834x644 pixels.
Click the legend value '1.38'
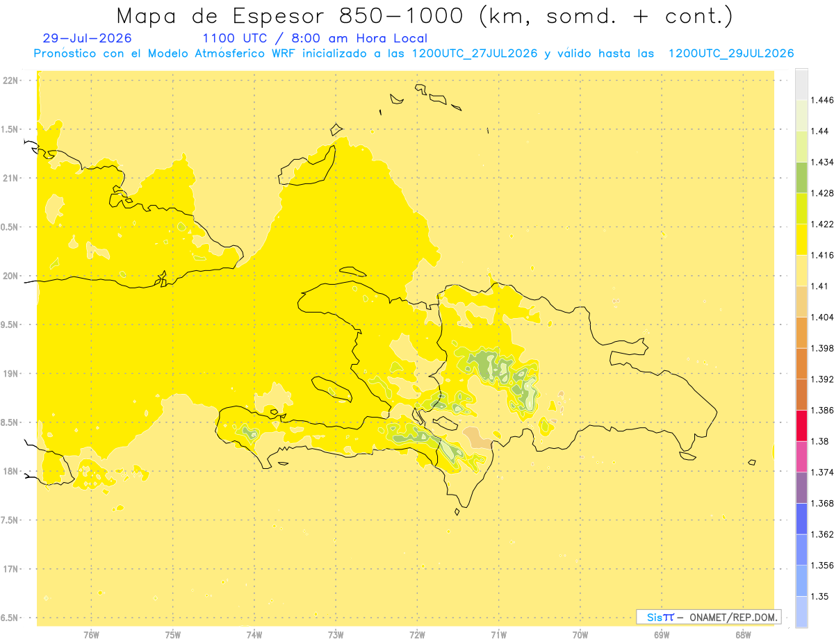point(820,441)
